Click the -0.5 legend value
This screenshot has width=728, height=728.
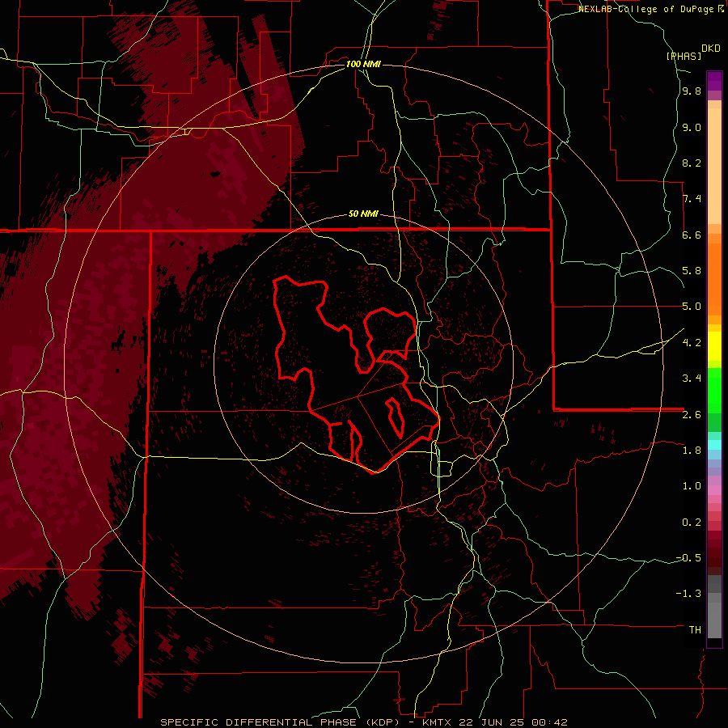coord(688,558)
